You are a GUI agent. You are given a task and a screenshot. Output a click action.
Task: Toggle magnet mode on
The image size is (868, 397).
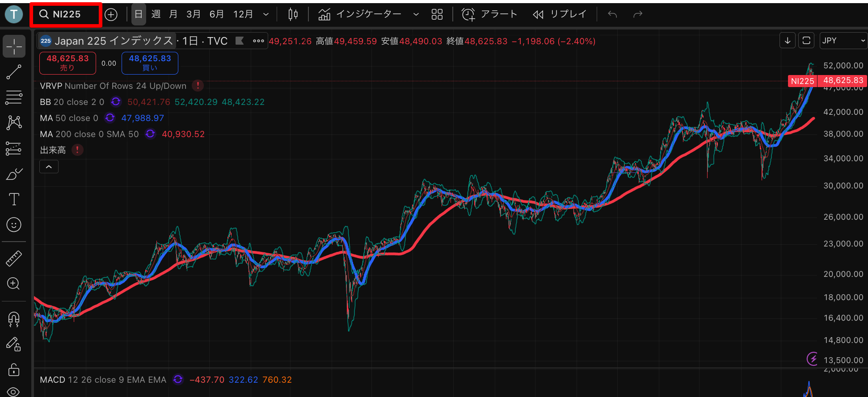point(14,319)
